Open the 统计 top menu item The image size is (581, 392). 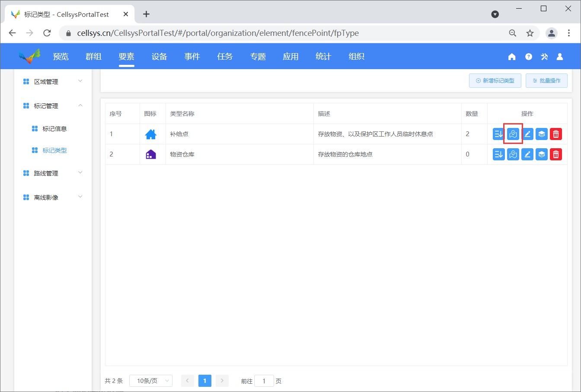tap(323, 57)
